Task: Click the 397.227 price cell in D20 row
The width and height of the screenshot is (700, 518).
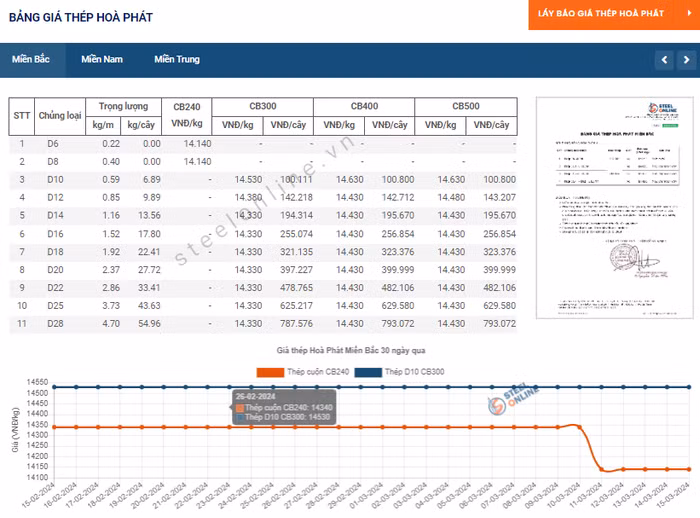Action: [296, 270]
